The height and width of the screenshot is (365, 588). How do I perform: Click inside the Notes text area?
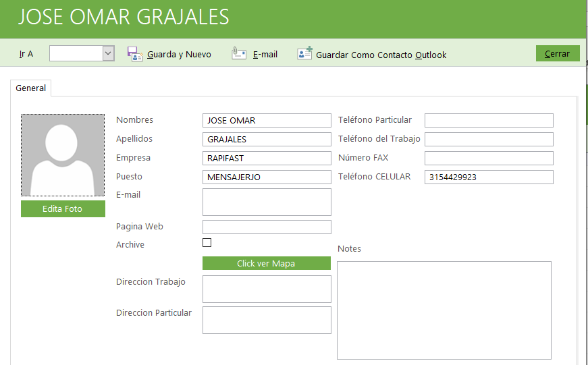[x=444, y=310]
